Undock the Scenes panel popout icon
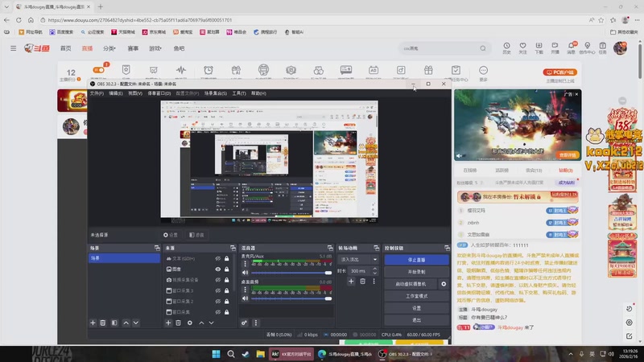Screen dimensions: 644x362 pyautogui.click(x=157, y=248)
